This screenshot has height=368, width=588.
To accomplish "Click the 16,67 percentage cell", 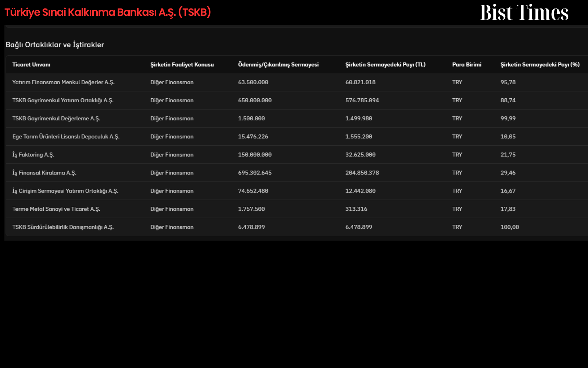I will pyautogui.click(x=508, y=191).
